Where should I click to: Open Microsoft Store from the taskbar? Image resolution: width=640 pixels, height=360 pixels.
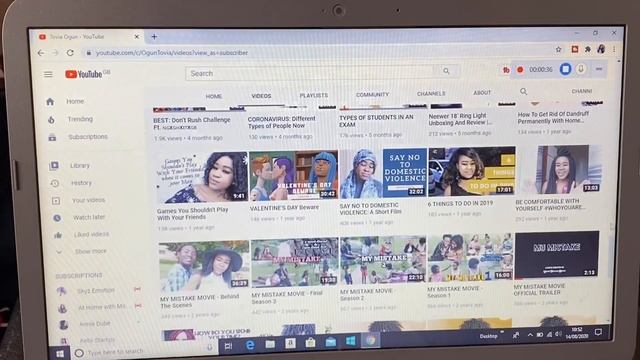(x=310, y=342)
